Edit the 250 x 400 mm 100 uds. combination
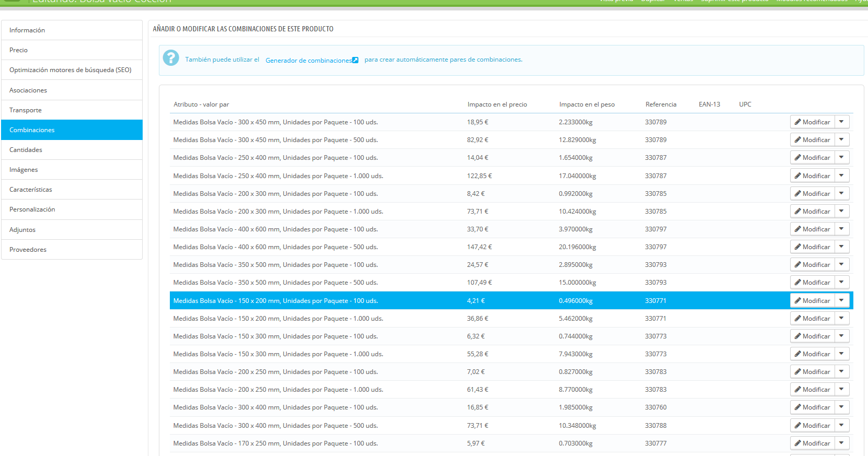This screenshot has height=456, width=868. tap(813, 158)
